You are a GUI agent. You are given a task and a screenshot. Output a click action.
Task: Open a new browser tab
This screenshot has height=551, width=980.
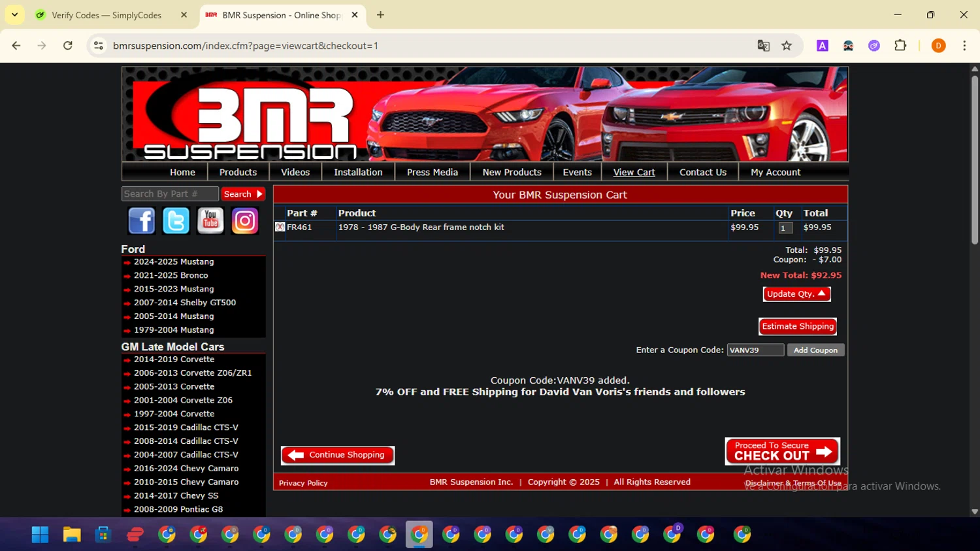[x=380, y=15]
